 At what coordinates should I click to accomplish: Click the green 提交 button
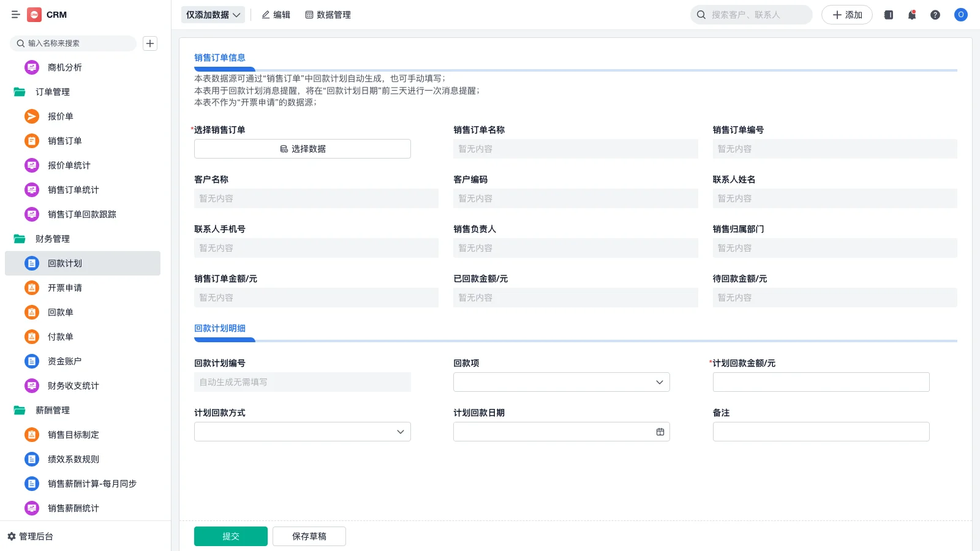(x=230, y=536)
